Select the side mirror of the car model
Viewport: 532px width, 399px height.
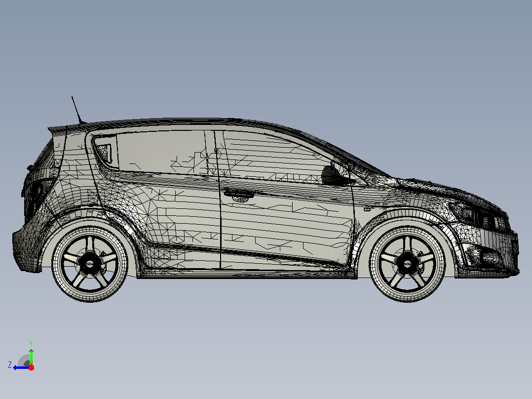[x=334, y=174]
